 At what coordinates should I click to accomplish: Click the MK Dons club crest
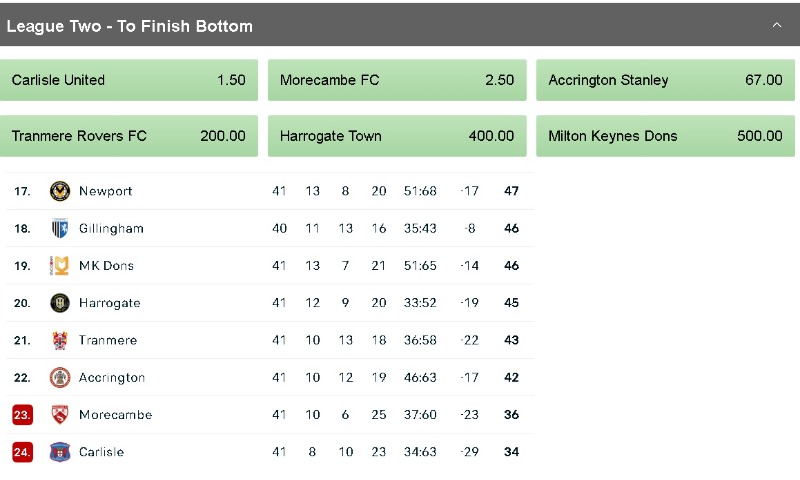[x=60, y=266]
